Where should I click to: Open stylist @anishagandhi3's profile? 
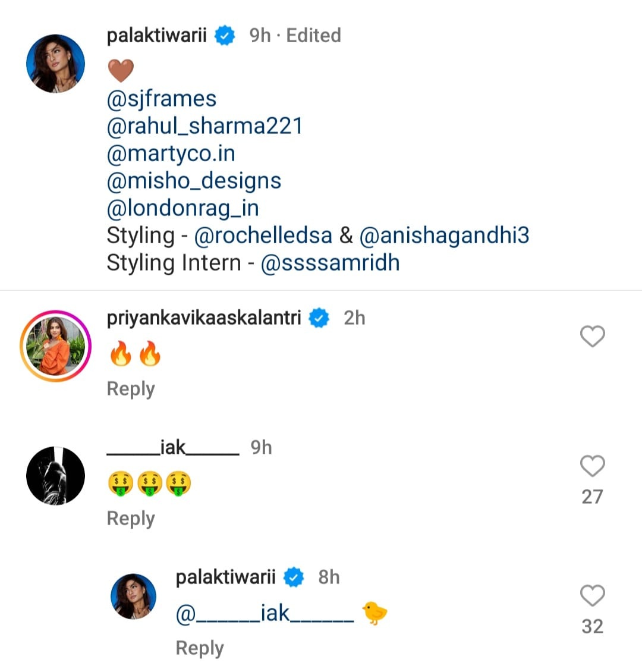[444, 235]
